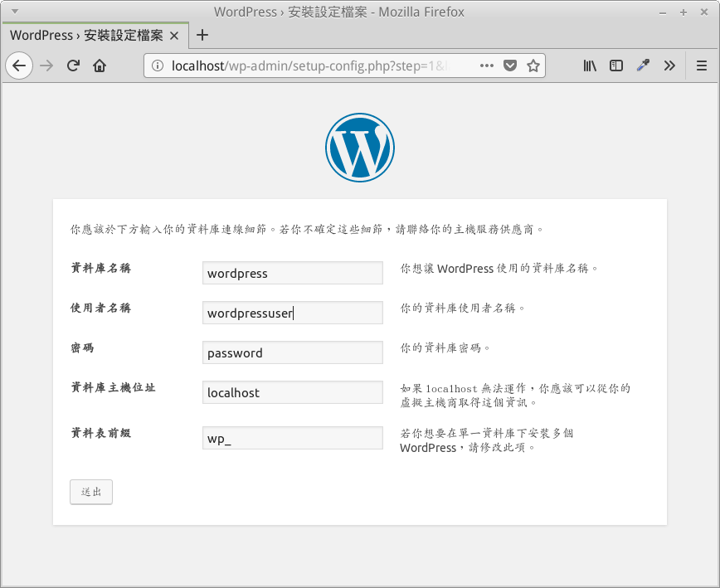Close the WordPress 安裝設定檔案 tab

coord(174,36)
